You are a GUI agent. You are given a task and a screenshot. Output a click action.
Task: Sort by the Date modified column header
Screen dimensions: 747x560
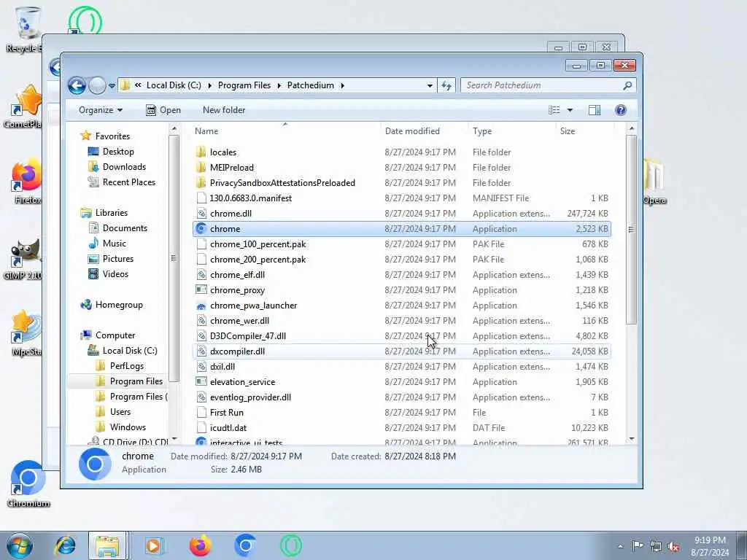tap(424, 131)
